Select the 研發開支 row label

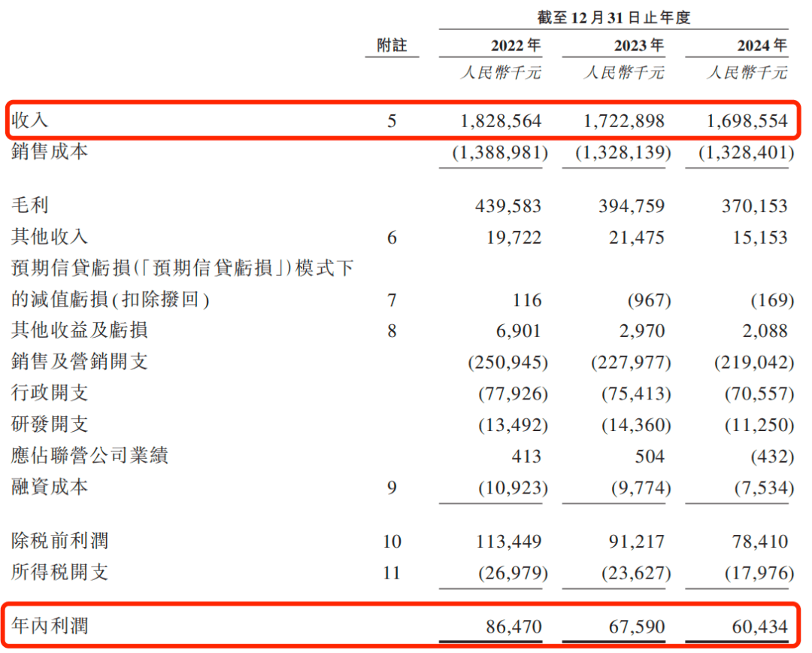pos(50,424)
